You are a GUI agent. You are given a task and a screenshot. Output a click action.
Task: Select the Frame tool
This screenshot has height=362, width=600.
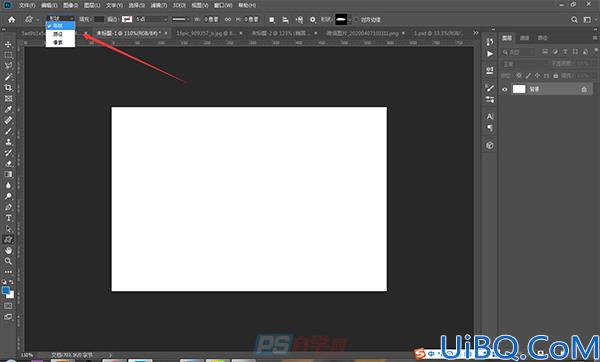[8, 99]
